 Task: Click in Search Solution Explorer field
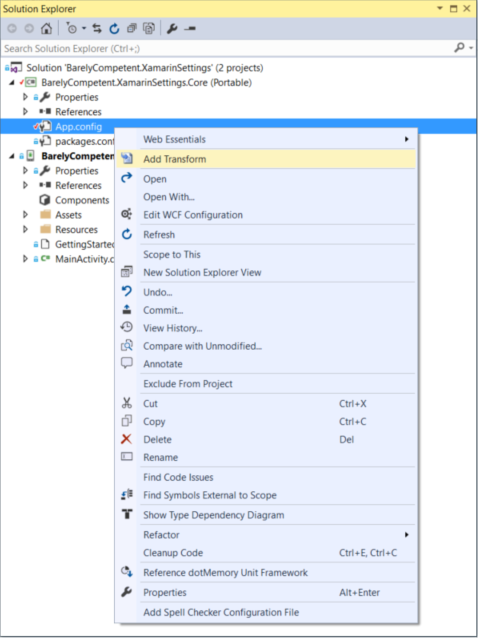pyautogui.click(x=226, y=48)
